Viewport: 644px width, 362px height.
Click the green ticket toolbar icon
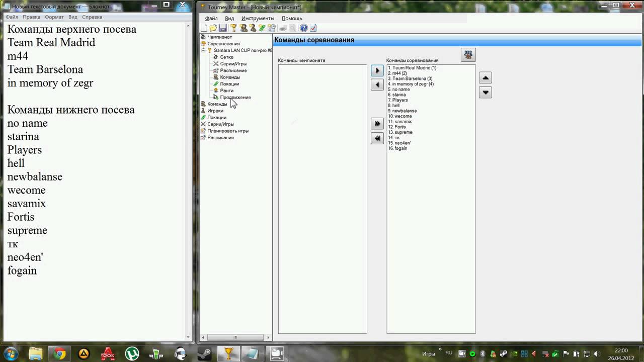[262, 28]
